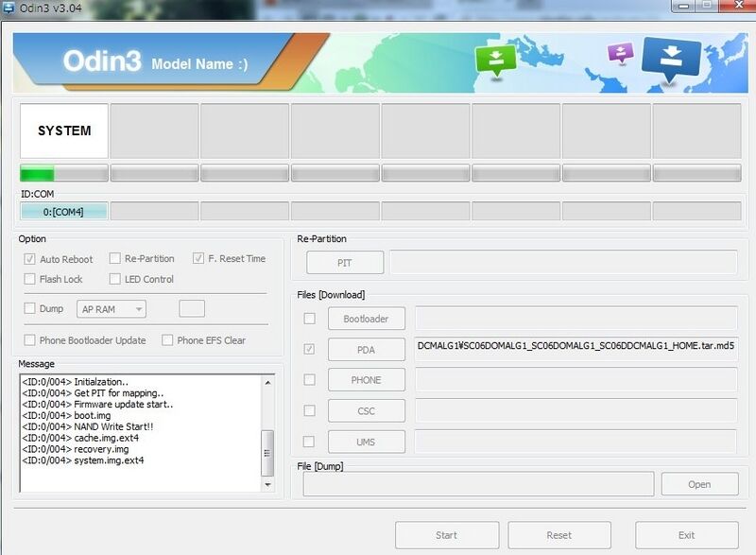
Task: Click the Message log scroll up arrow
Action: point(267,382)
